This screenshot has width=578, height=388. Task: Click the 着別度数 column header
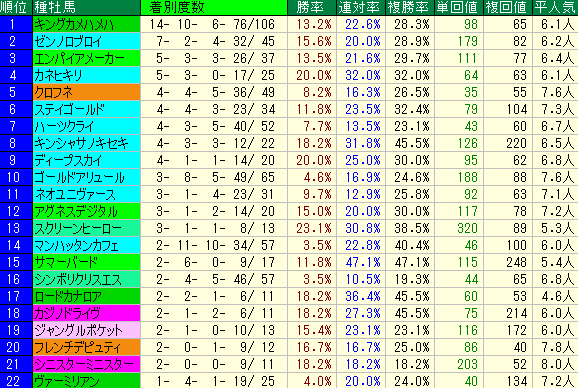click(214, 7)
